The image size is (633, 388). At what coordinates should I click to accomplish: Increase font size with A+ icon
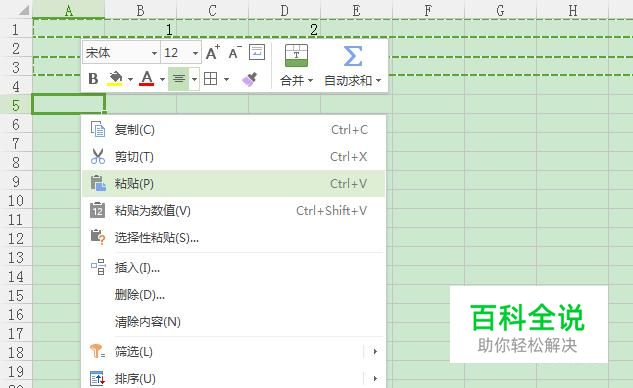tap(213, 52)
